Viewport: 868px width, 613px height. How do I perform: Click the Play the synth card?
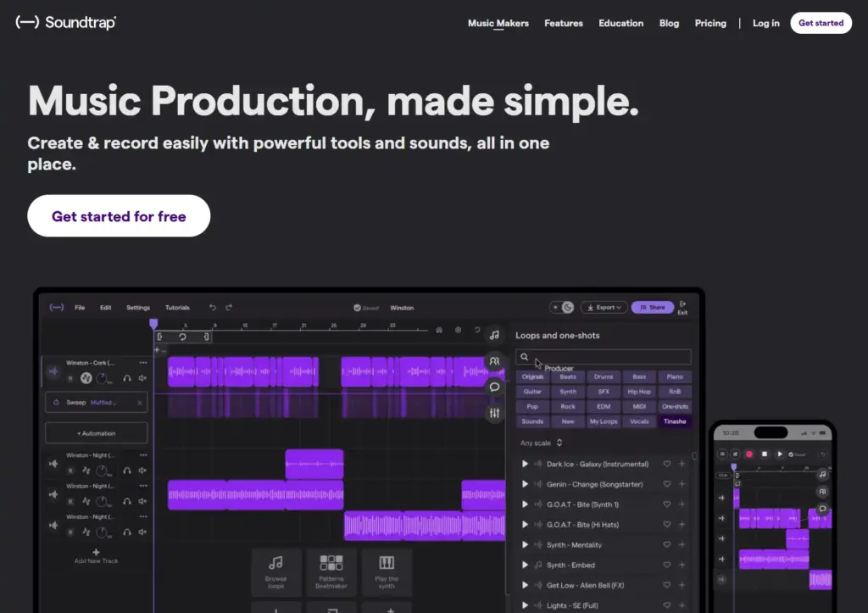click(387, 572)
